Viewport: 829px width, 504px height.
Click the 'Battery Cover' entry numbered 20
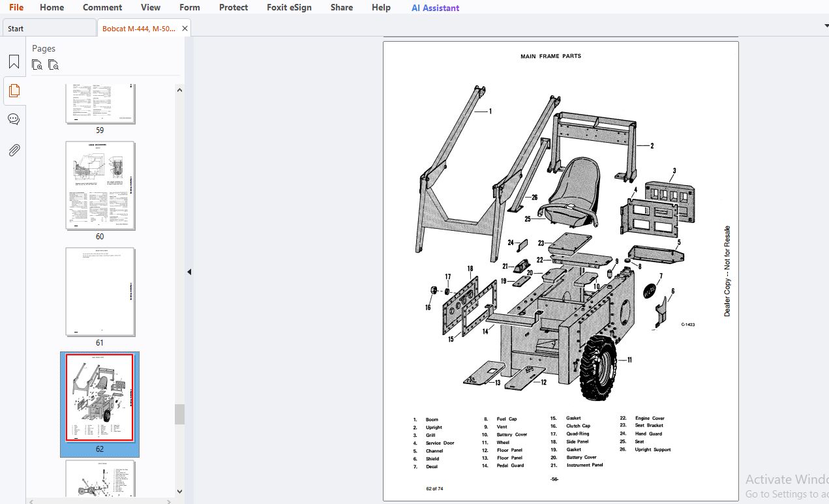pos(581,457)
